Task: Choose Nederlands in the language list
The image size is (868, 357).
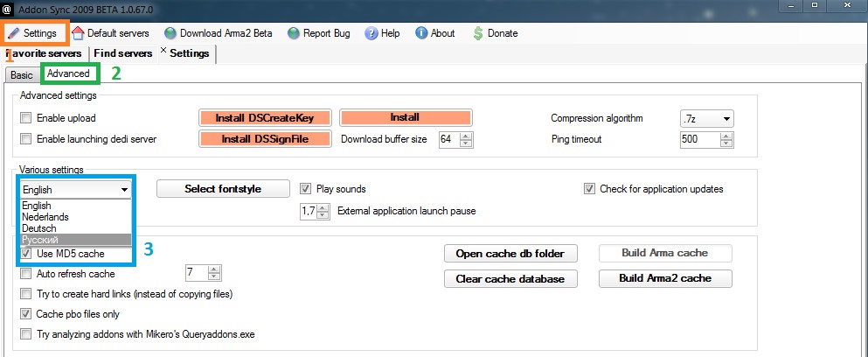Action: coord(75,217)
